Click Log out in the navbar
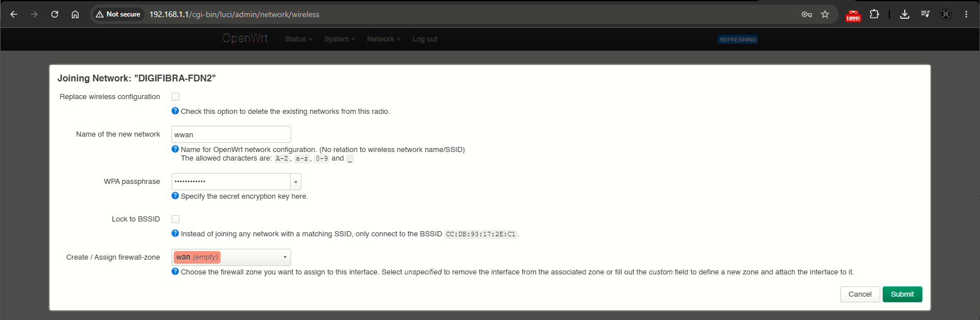 pos(425,39)
